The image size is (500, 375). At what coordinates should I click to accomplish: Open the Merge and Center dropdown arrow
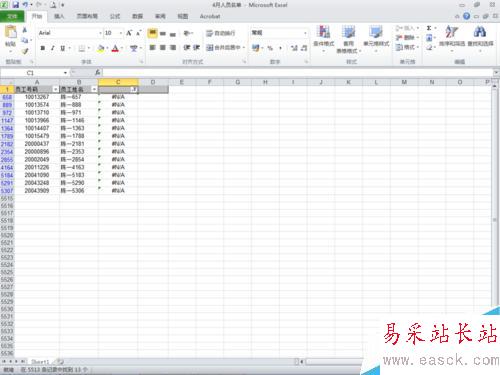(244, 48)
